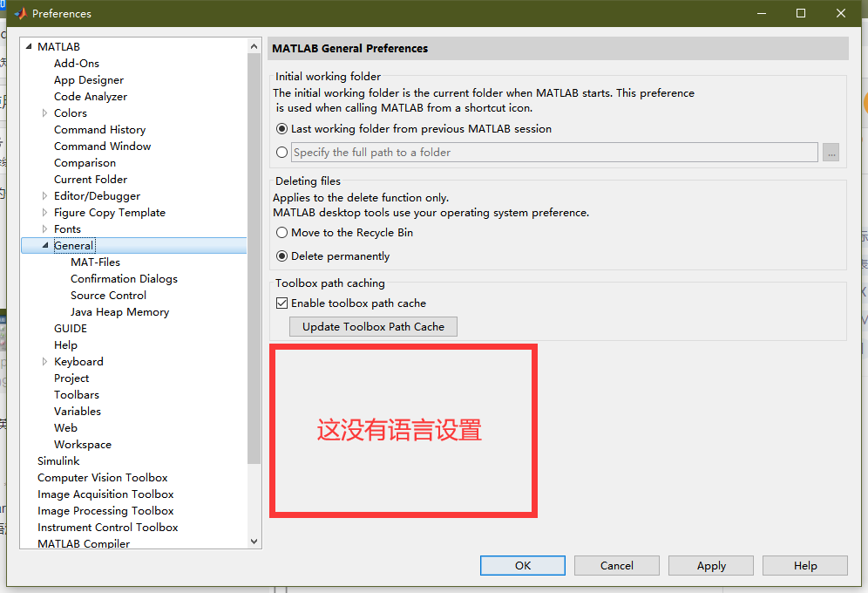Click the Cancel button
The height and width of the screenshot is (593, 868).
click(x=617, y=565)
